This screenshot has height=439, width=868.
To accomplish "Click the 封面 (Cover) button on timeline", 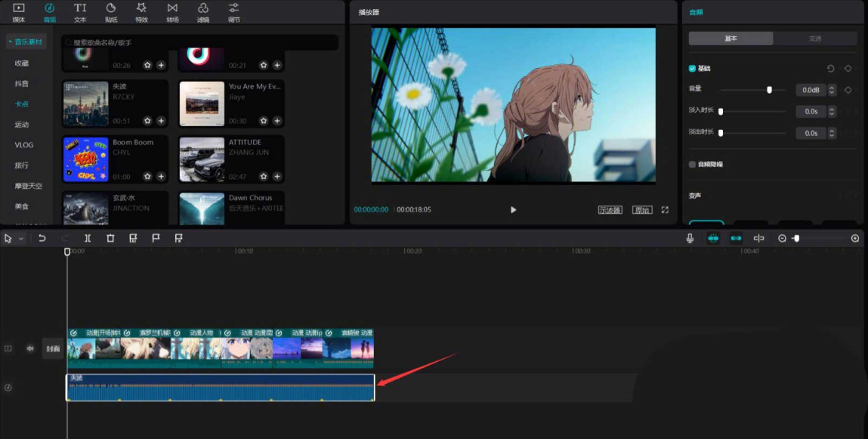I will click(x=53, y=348).
